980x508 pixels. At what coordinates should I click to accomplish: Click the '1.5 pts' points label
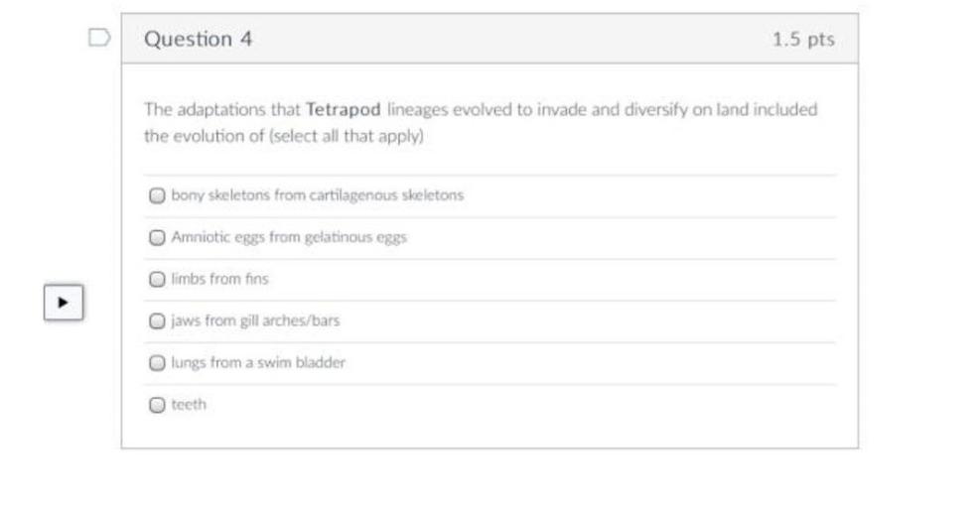[x=803, y=39]
